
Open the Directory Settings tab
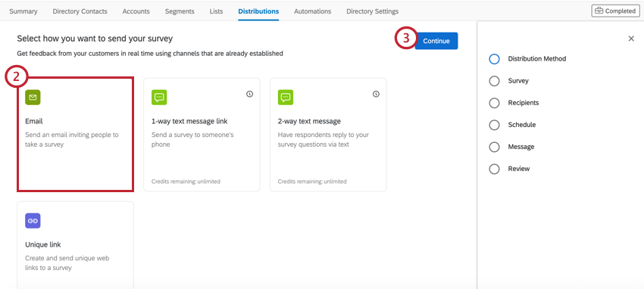click(x=373, y=11)
